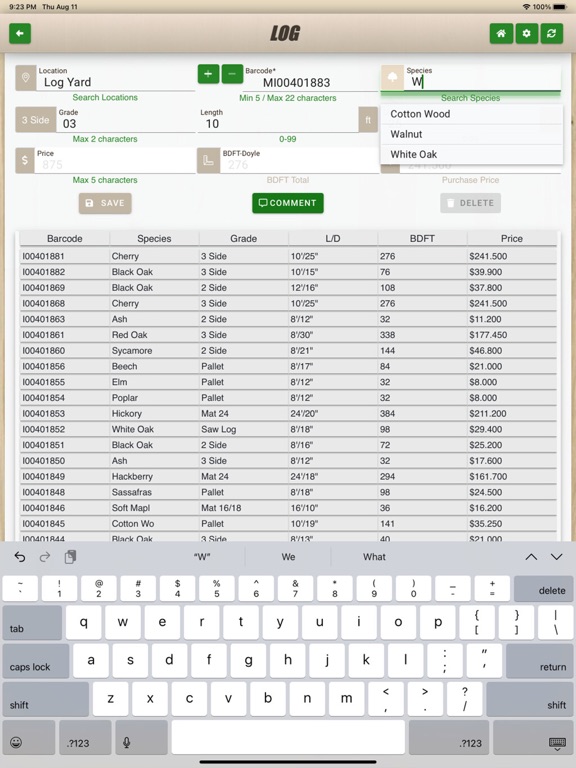Focus the Species search field

482,78
